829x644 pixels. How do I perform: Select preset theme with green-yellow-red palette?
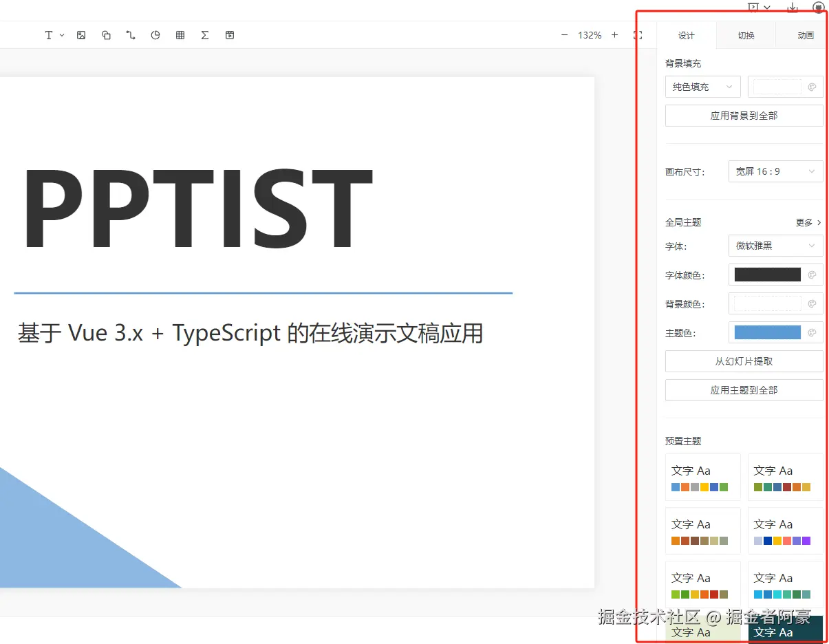tap(703, 584)
